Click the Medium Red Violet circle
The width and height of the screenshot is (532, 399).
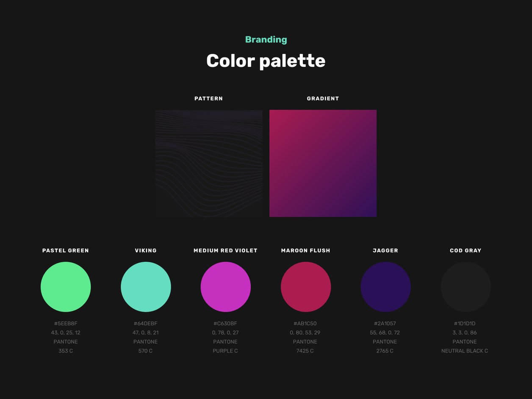[x=225, y=287]
